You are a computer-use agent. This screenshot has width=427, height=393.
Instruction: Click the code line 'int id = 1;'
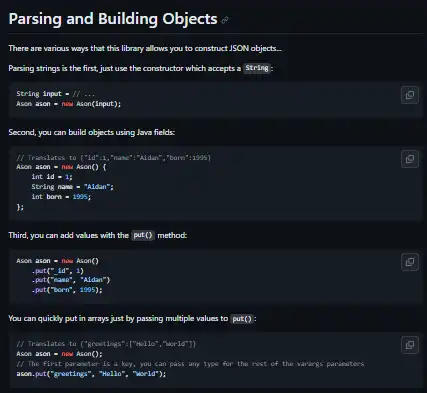pos(52,177)
